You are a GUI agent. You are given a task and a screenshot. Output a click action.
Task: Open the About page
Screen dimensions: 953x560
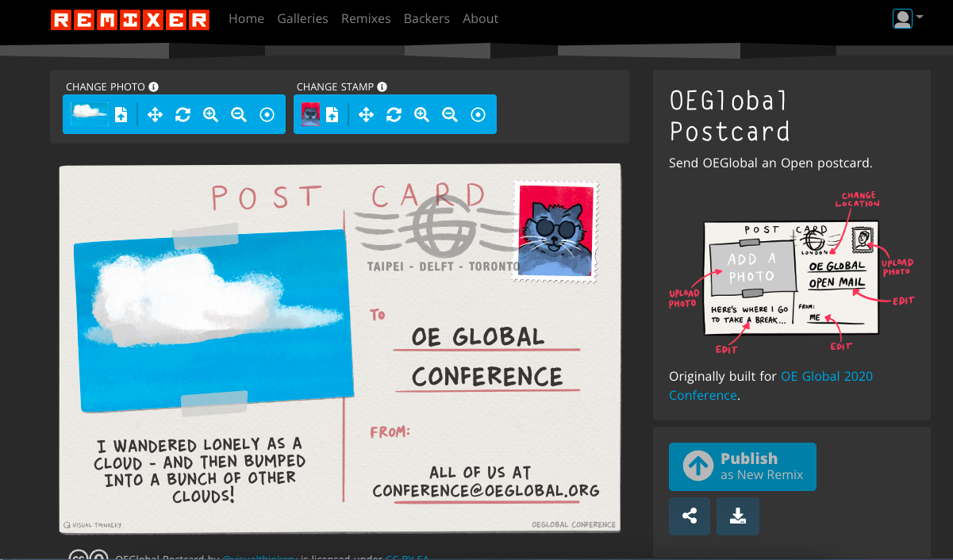[481, 18]
